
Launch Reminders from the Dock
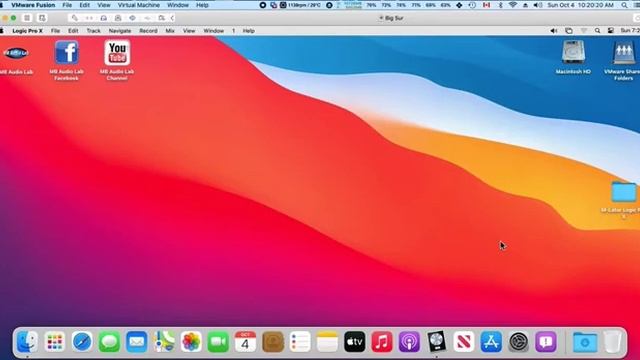coord(300,342)
